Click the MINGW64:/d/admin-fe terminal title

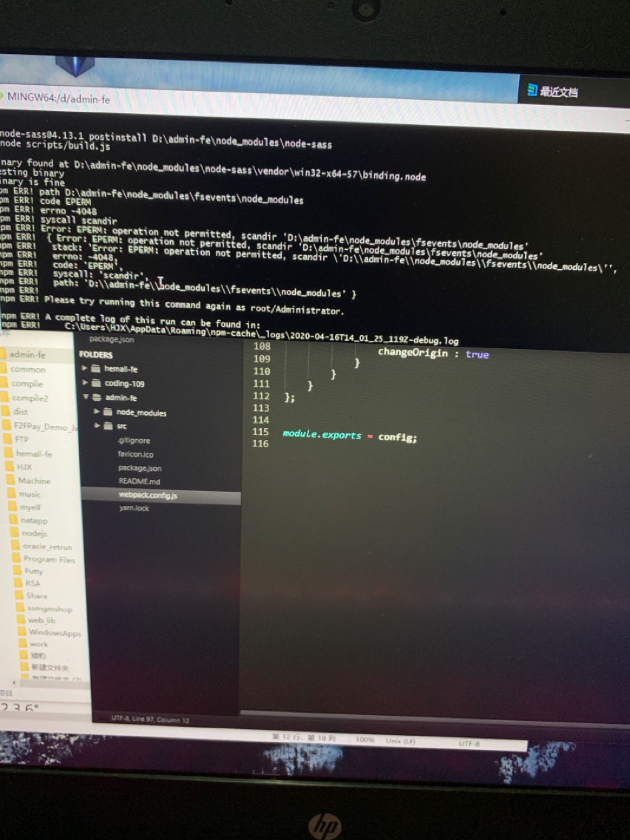58,98
